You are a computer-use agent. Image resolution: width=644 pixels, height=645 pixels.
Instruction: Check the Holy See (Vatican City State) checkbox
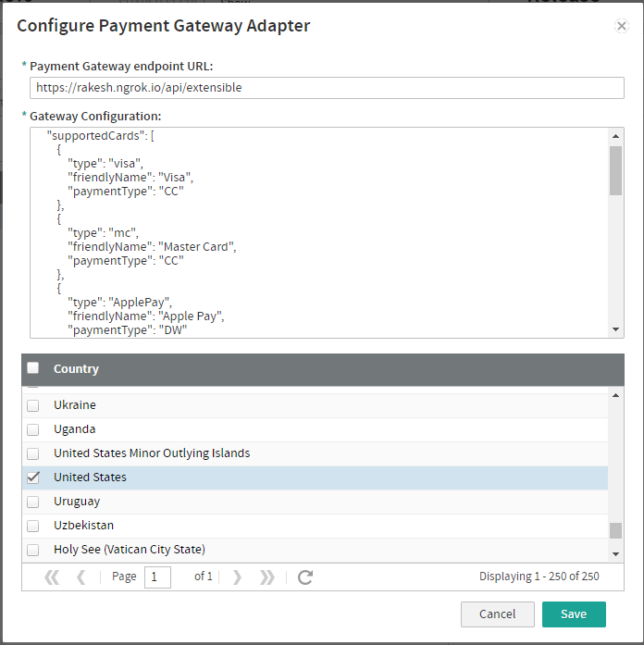click(x=33, y=550)
